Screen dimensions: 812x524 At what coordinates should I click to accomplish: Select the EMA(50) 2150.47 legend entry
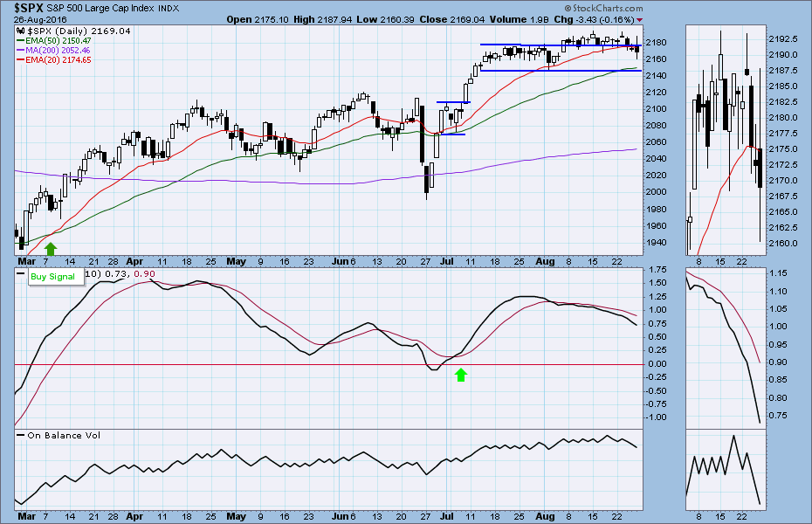tap(58, 40)
